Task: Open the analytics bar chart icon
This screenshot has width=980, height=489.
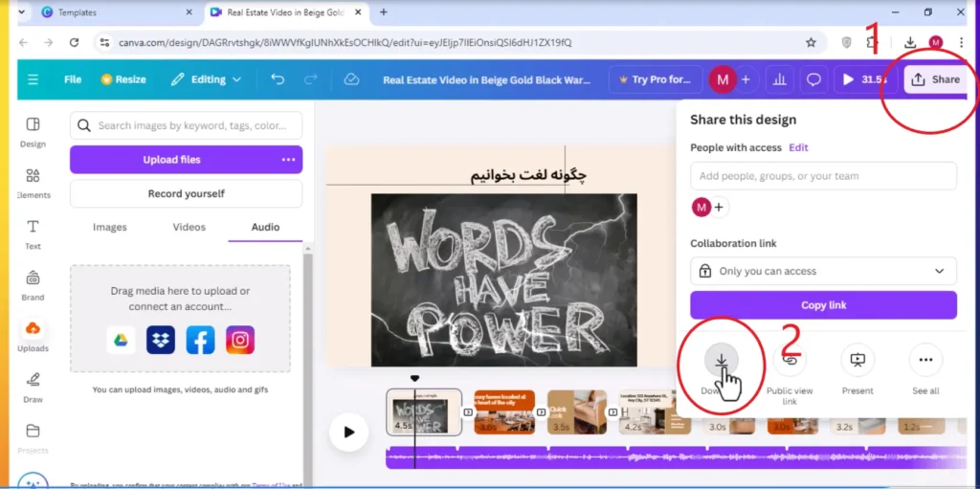Action: tap(779, 79)
